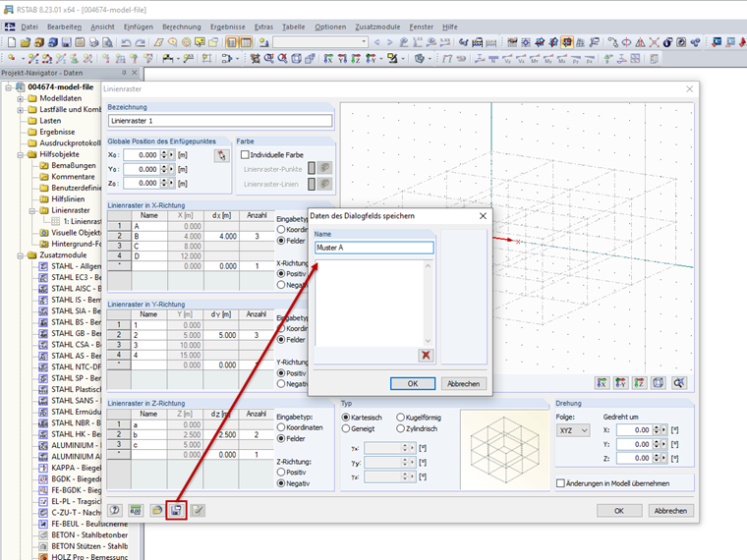This screenshot has height=560, width=747.
Task: Click Abbrechen in the Linienraster dialog
Action: [x=670, y=511]
